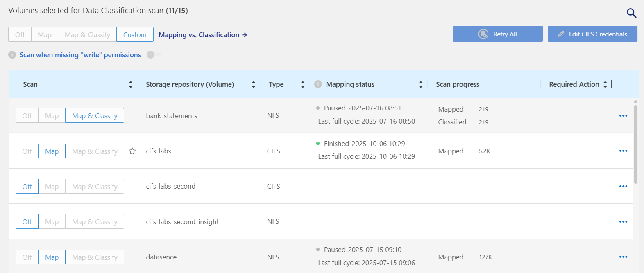The height and width of the screenshot is (275, 644).
Task: Sort by Storage repository column arrows
Action: pos(254,84)
